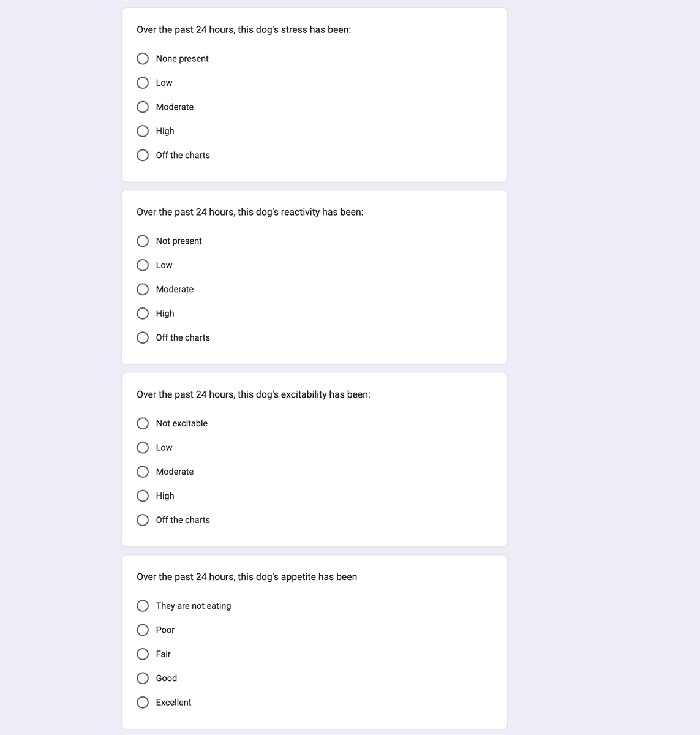Viewport: 700px width, 735px height.
Task: Select 'They are not eating' option
Action: (x=143, y=606)
